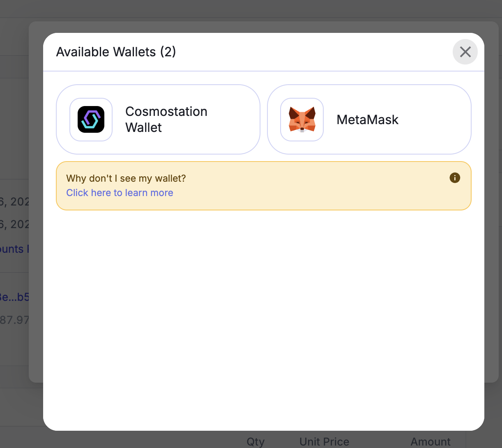Close the Available Wallets dialog
This screenshot has height=448, width=502.
465,52
